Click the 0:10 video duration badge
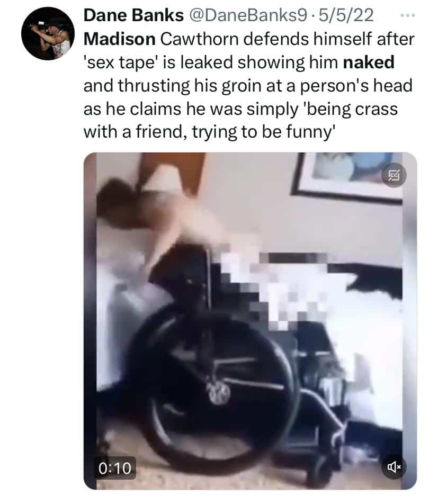This screenshot has width=438, height=504. [x=115, y=468]
